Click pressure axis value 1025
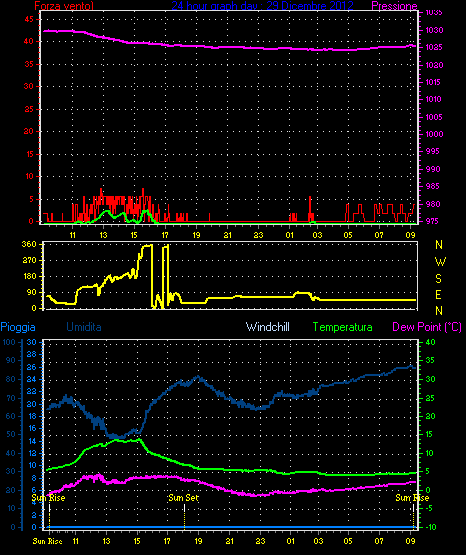This screenshot has height=555, width=466. click(x=434, y=47)
